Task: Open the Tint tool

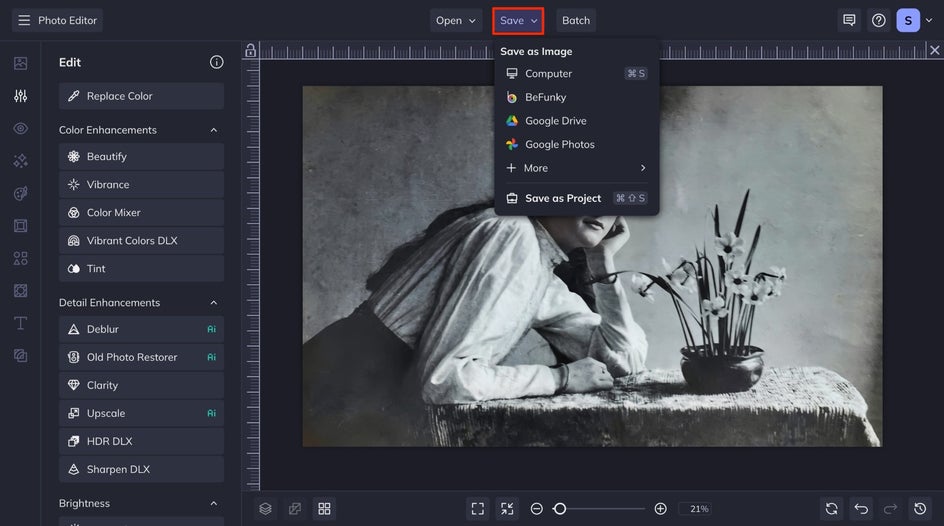Action: [141, 268]
